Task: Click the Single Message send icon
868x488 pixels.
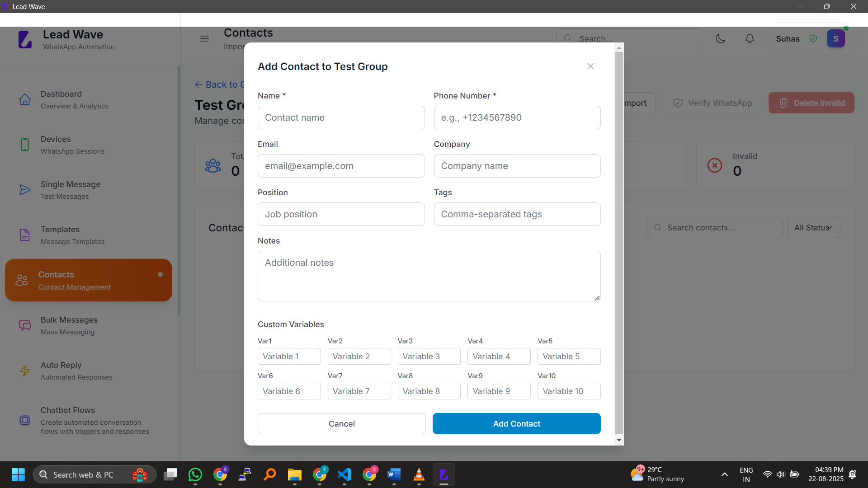Action: coord(25,190)
